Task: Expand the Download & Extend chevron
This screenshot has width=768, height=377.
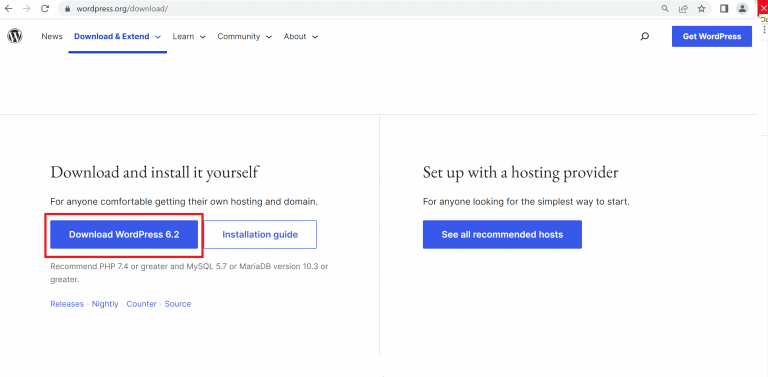Action: pos(158,37)
